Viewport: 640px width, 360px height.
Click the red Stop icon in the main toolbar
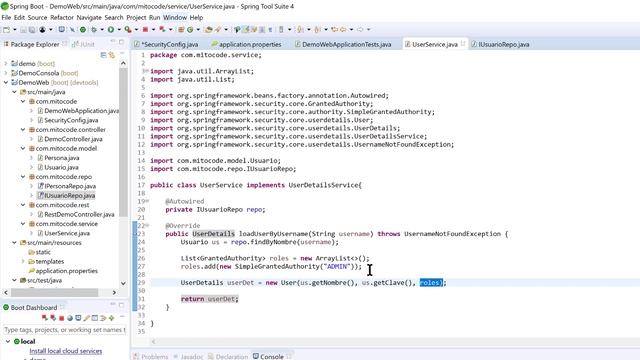pos(145,29)
